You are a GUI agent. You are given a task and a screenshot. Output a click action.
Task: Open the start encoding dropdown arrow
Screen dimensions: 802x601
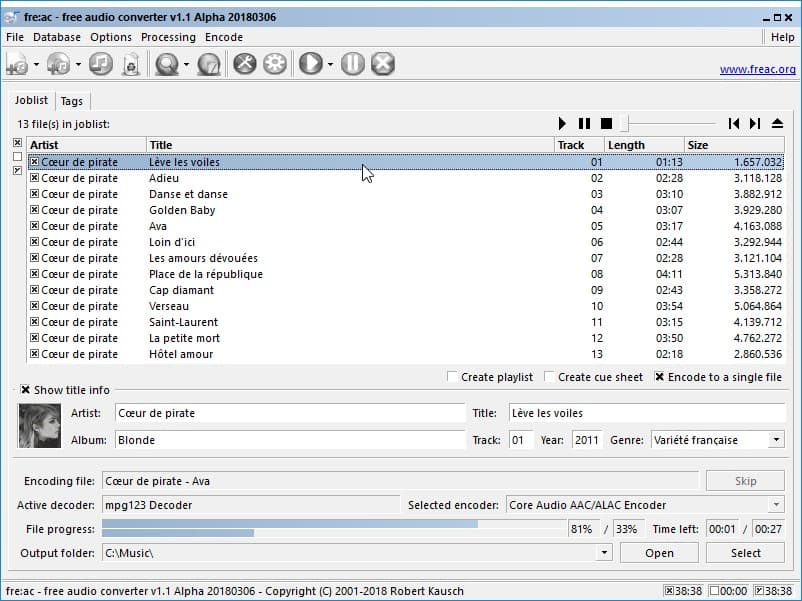pos(330,65)
